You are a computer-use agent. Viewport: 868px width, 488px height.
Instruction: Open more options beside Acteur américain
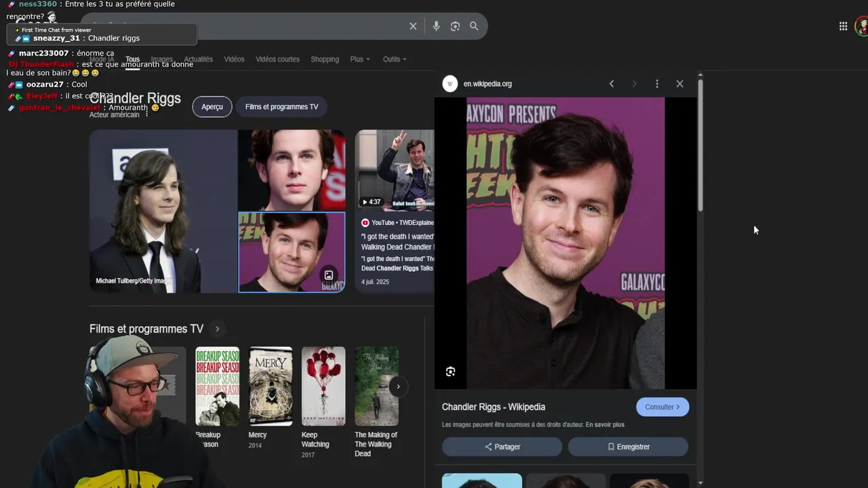(x=146, y=115)
